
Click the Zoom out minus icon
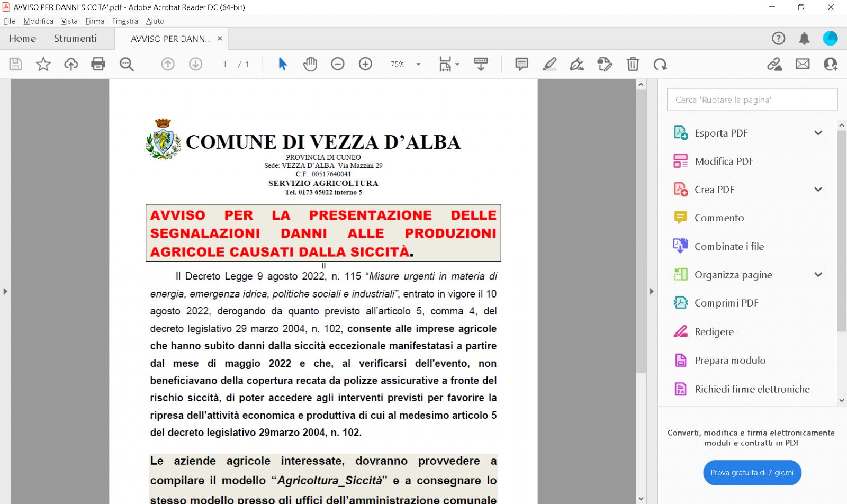click(337, 64)
